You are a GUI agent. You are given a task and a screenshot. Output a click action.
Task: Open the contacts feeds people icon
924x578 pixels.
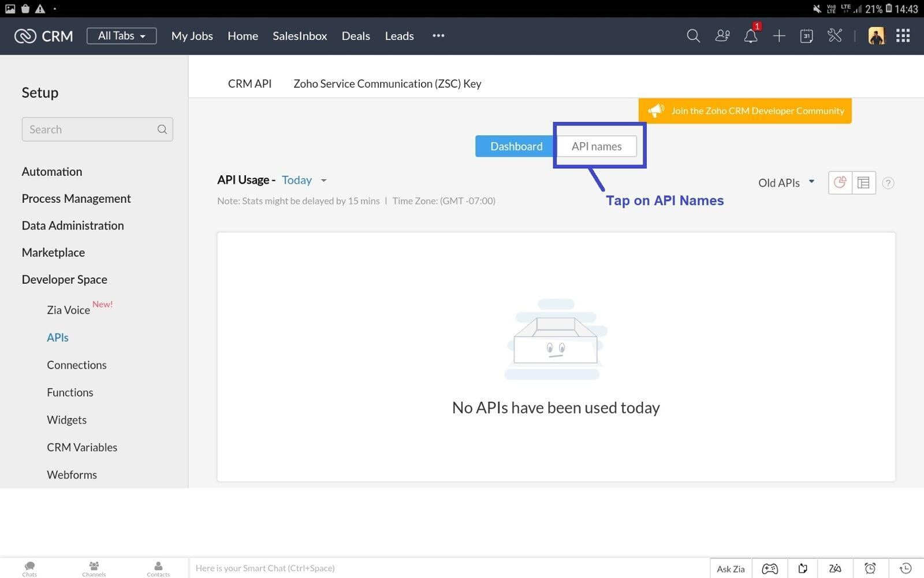[722, 36]
